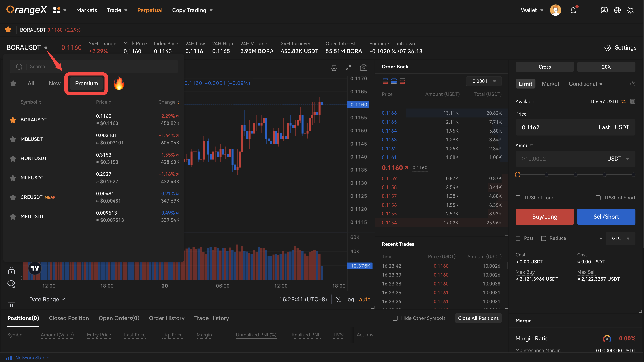The height and width of the screenshot is (362, 644).
Task: Click the Buy/Long button
Action: 544,217
